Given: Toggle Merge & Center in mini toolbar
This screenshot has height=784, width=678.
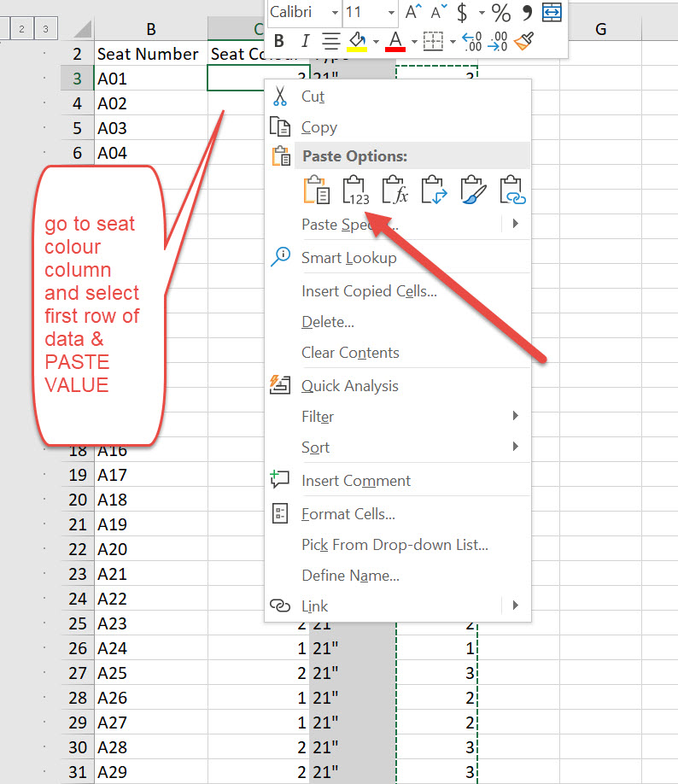Looking at the screenshot, I should click(552, 13).
